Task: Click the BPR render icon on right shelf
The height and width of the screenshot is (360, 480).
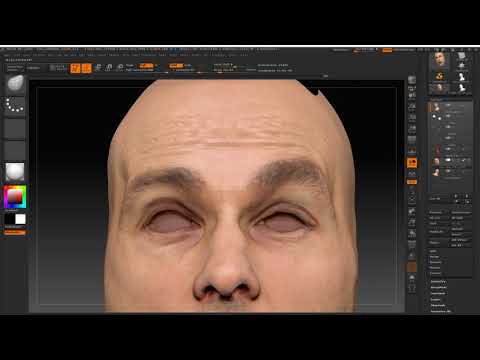Action: 412,80
